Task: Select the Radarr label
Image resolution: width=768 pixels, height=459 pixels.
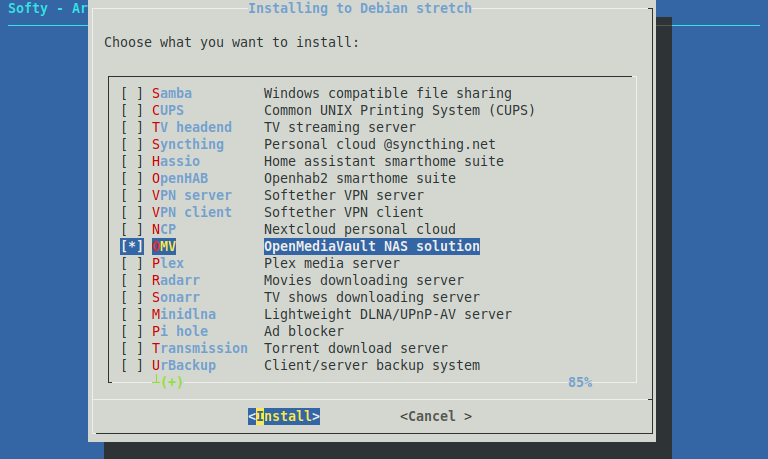Action: [176, 280]
